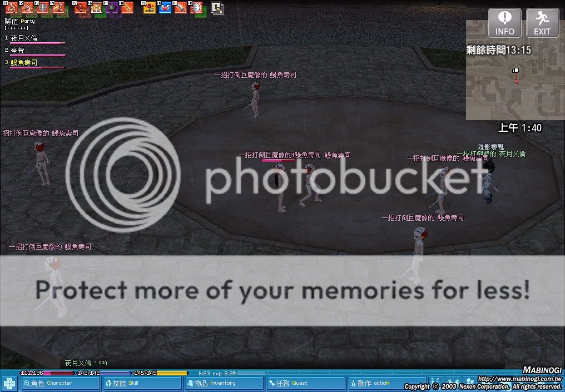Activate the F11 sword skill icon
Image resolution: width=565 pixels, height=392 pixels.
pyautogui.click(x=181, y=8)
